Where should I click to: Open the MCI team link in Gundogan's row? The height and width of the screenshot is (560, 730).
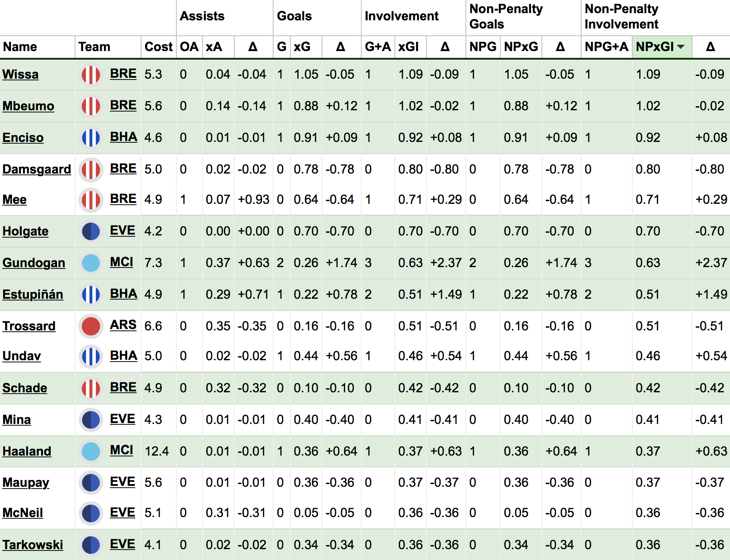(122, 262)
